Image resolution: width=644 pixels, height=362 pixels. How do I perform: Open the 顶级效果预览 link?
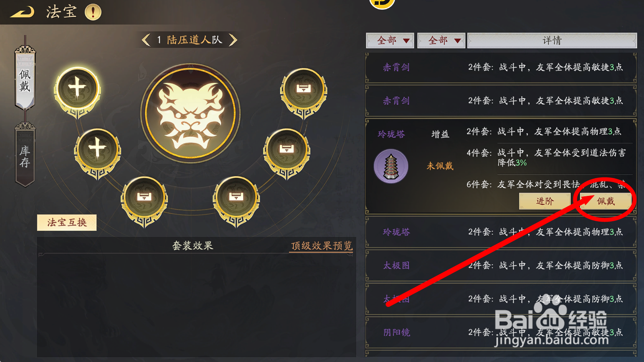[322, 246]
